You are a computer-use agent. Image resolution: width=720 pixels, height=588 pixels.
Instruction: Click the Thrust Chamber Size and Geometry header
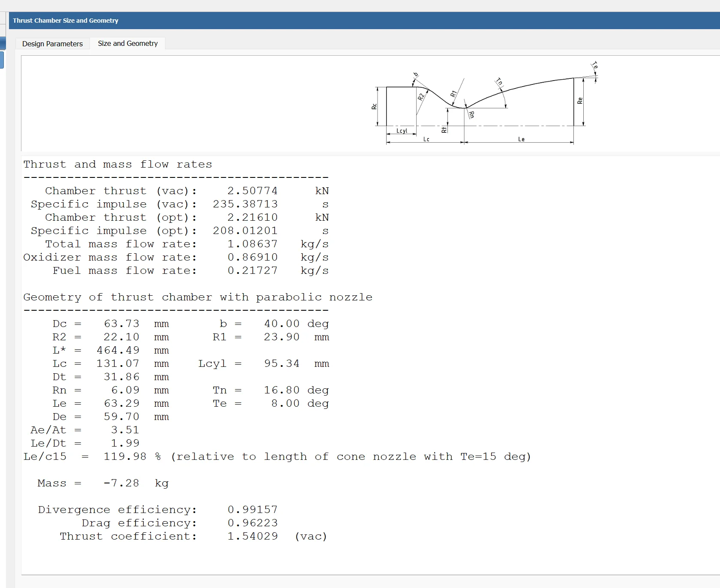pyautogui.click(x=66, y=21)
